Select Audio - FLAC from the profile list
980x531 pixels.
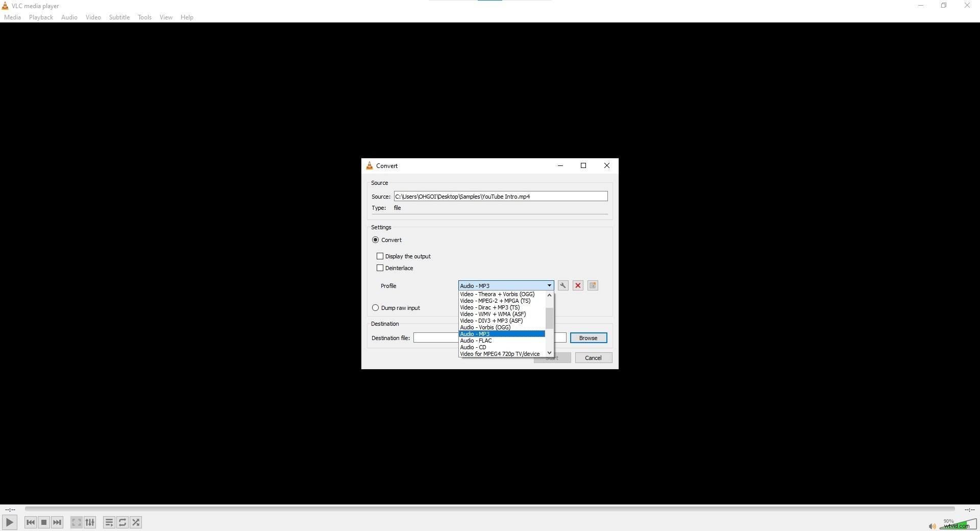[x=476, y=341]
